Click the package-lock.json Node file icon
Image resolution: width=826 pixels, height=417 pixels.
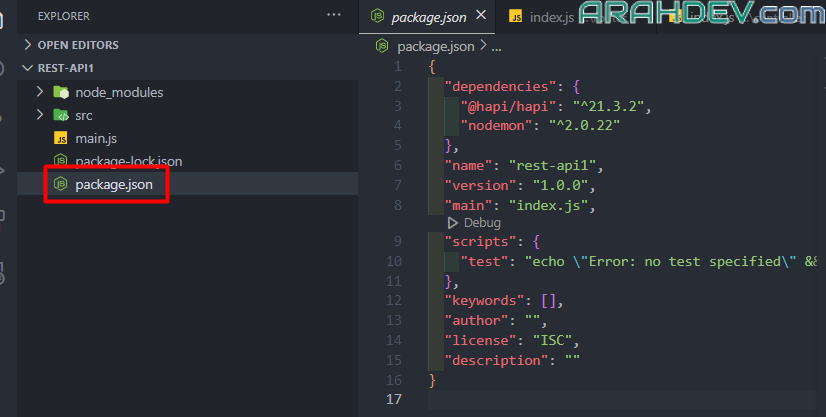point(60,161)
